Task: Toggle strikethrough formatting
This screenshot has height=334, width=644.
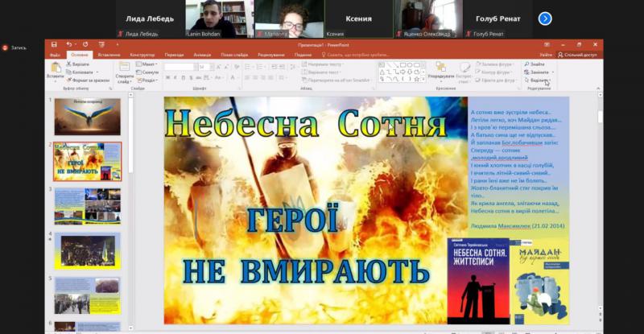Action: (x=199, y=77)
